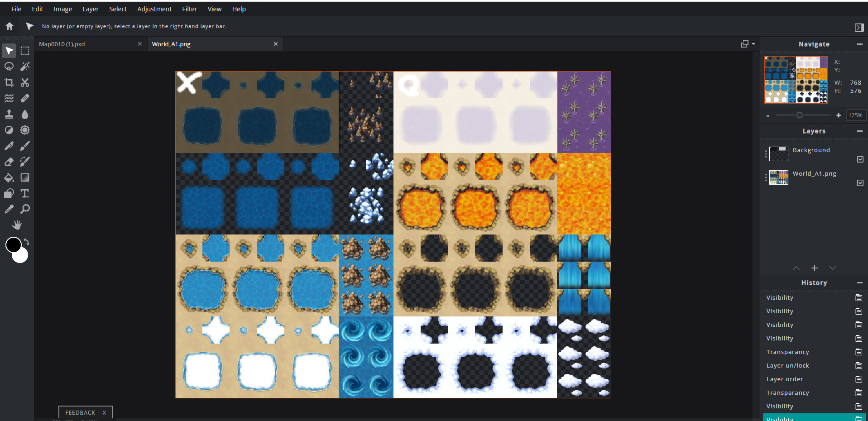Select the Blur droplet tool
The height and width of the screenshot is (421, 868).
click(x=25, y=114)
